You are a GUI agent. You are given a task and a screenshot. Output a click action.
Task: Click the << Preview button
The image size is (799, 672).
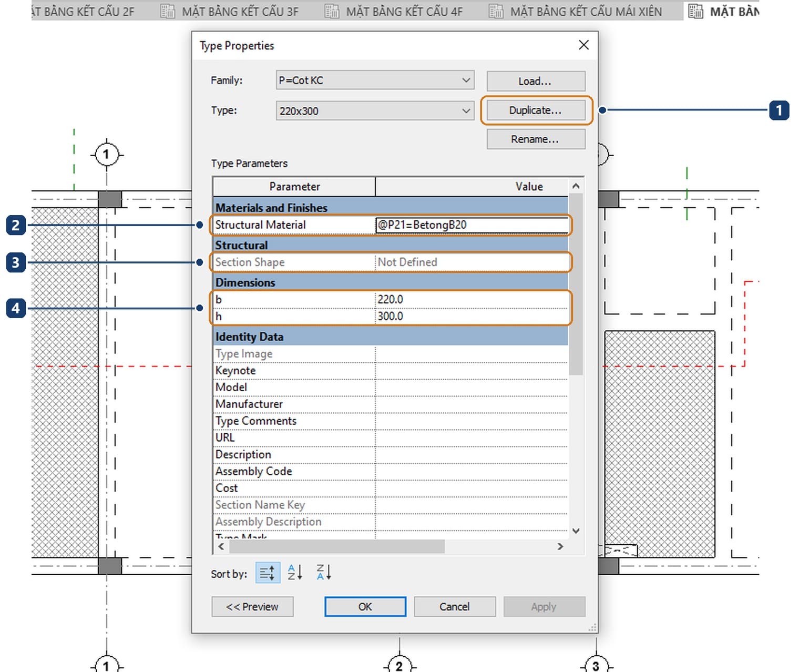pyautogui.click(x=253, y=607)
